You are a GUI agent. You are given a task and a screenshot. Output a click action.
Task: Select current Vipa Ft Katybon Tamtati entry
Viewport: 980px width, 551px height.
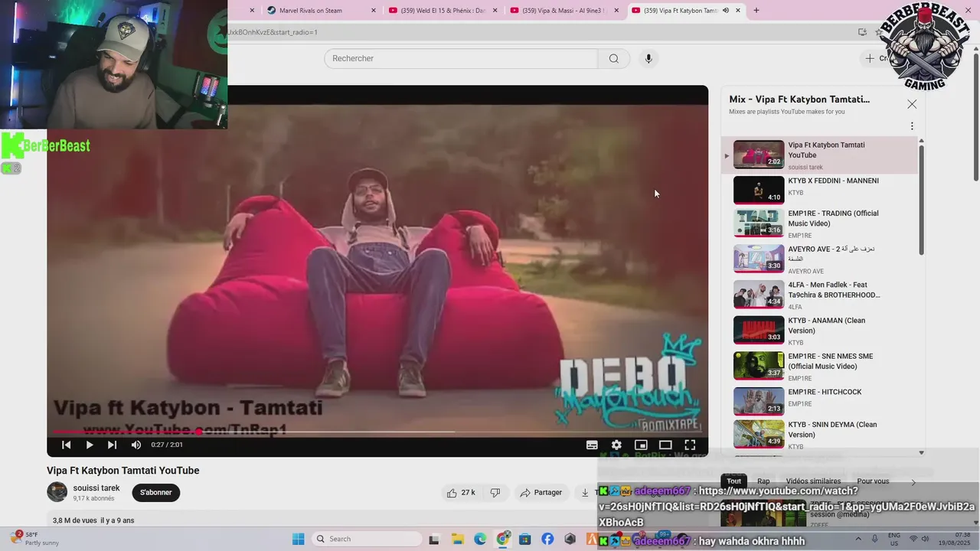819,155
